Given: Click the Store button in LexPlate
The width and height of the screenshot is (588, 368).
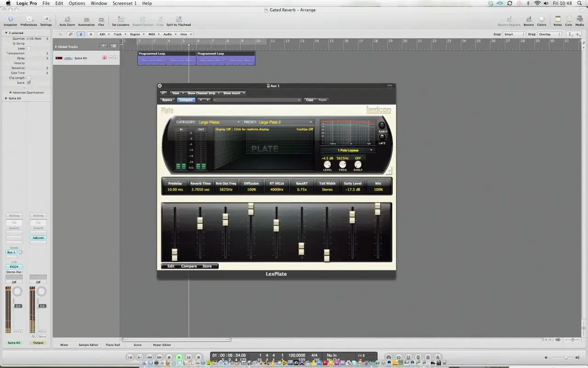Looking at the screenshot, I should point(207,266).
